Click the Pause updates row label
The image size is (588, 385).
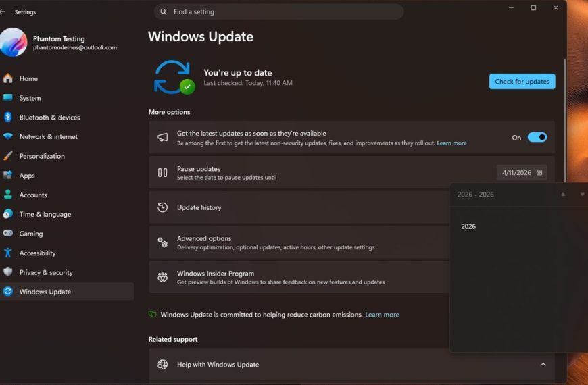click(x=199, y=169)
